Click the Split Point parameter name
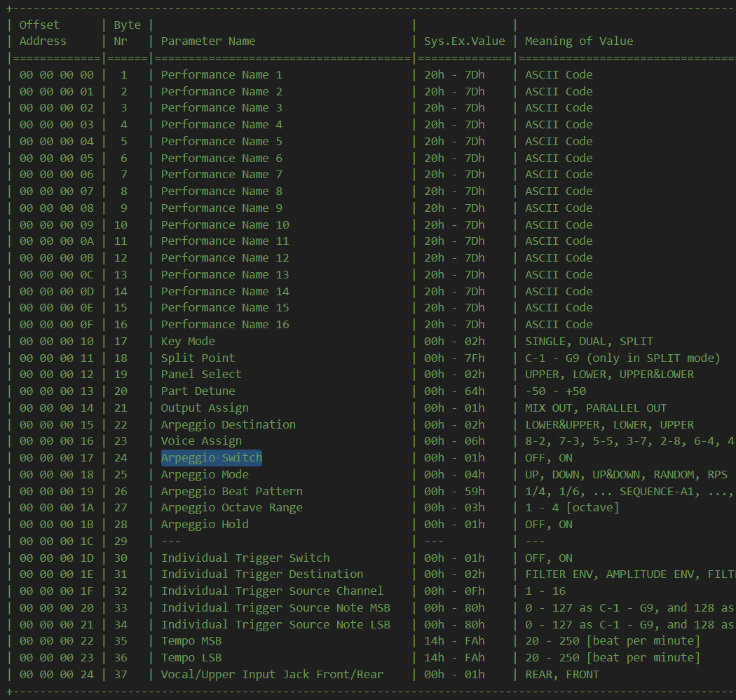The height and width of the screenshot is (700, 736). coord(198,358)
